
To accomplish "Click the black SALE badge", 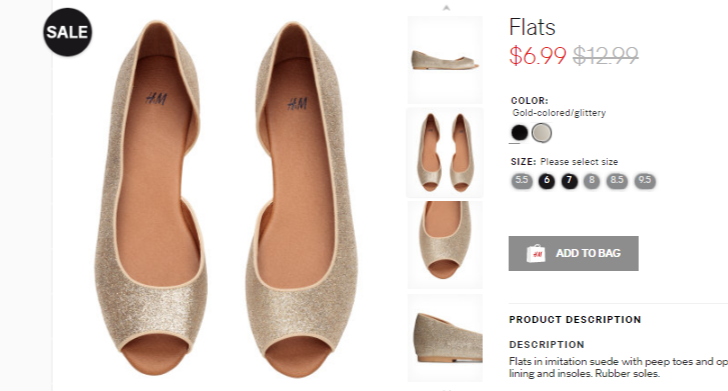I will (68, 32).
